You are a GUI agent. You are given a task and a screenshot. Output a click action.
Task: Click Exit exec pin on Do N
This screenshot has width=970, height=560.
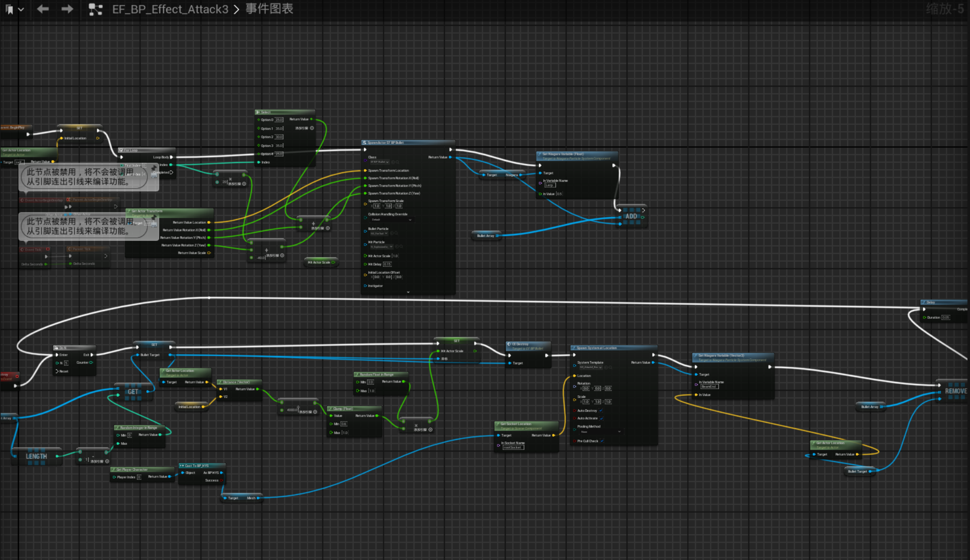click(x=92, y=355)
